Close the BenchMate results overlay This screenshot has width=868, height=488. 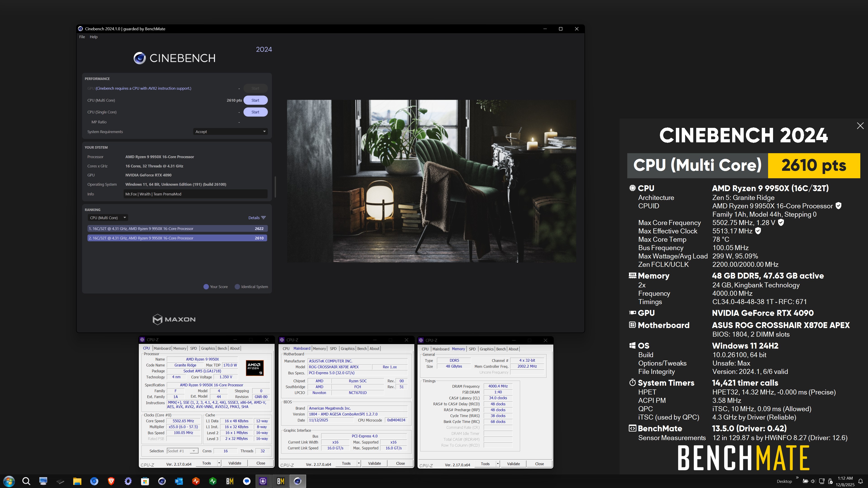pyautogui.click(x=860, y=126)
